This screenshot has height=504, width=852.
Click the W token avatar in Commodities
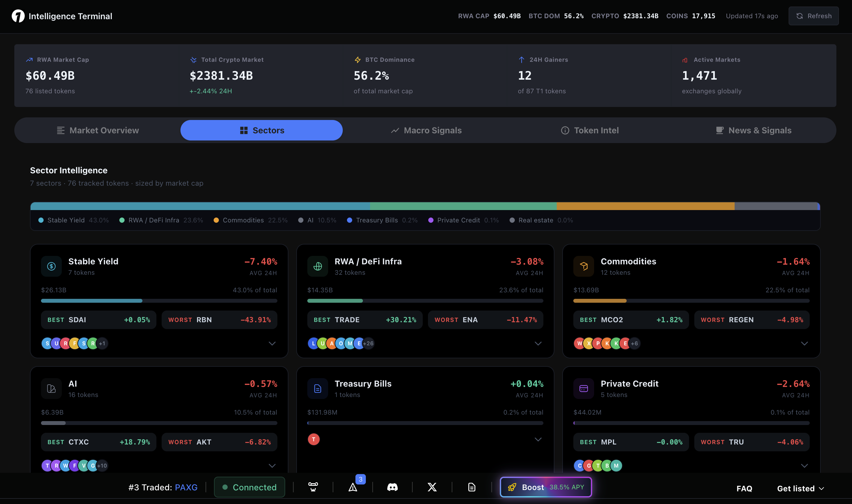tap(580, 343)
